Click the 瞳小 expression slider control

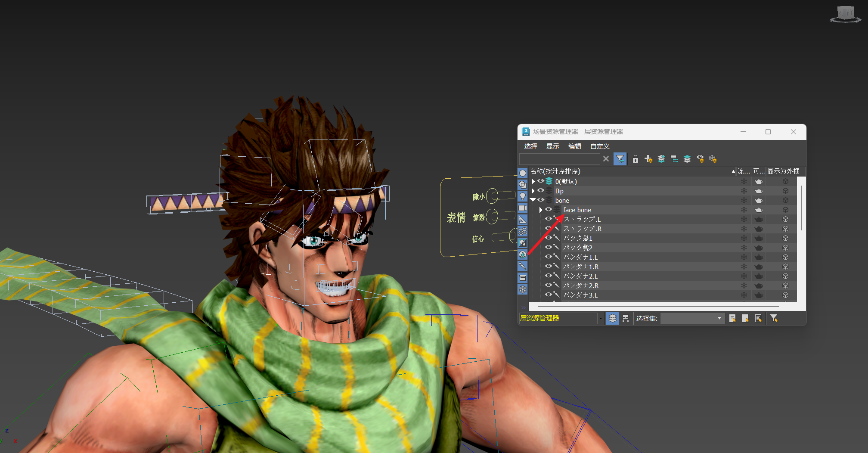(x=492, y=196)
